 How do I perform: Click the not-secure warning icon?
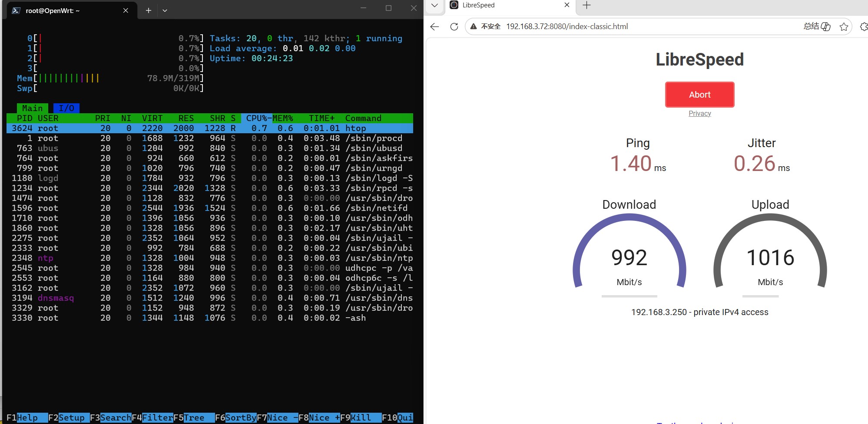(x=474, y=26)
